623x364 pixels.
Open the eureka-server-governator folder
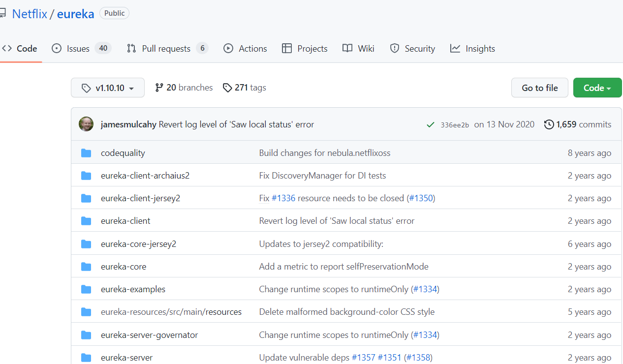click(x=150, y=335)
